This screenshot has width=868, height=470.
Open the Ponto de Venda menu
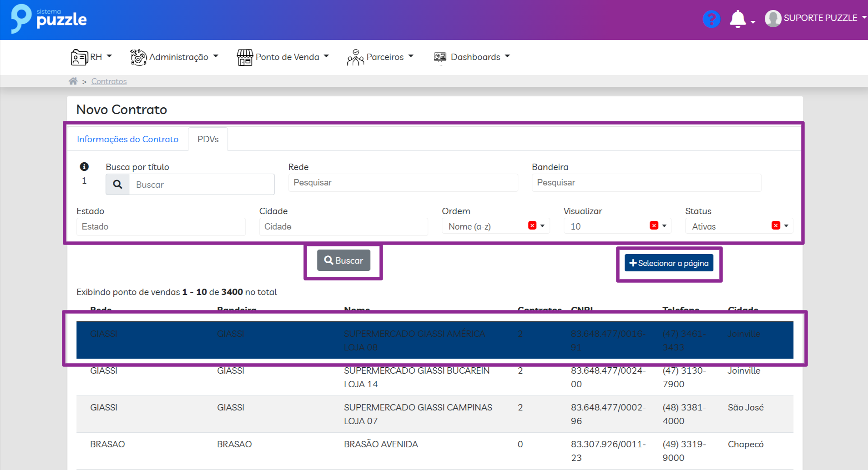coord(283,57)
